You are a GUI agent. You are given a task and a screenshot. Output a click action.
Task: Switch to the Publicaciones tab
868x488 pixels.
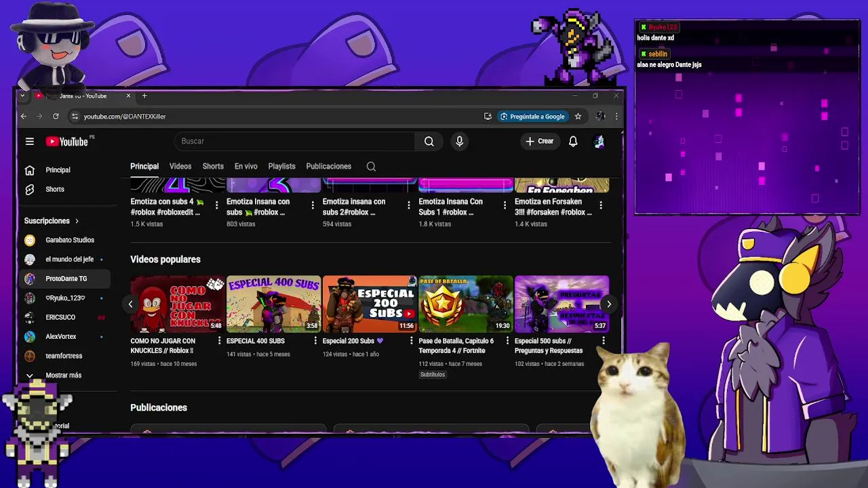pos(328,166)
